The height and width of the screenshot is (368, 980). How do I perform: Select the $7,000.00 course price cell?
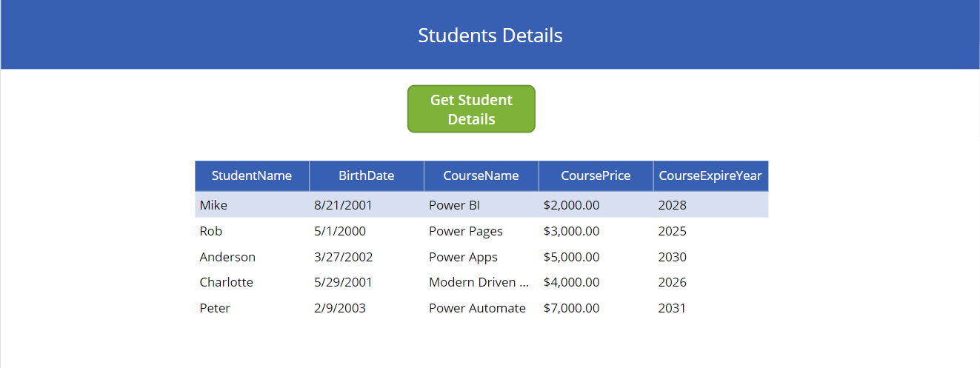click(x=571, y=308)
